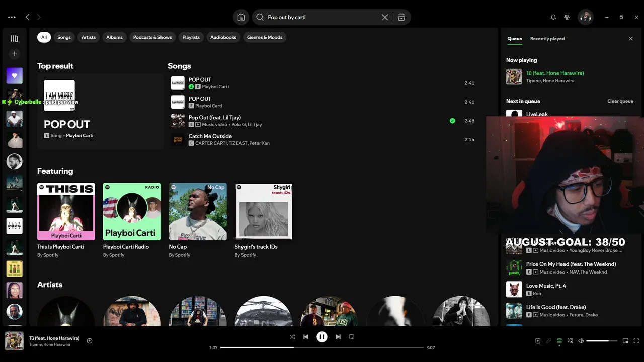The width and height of the screenshot is (644, 362).
Task: Open the three-dot app menu
Action: pyautogui.click(x=12, y=17)
